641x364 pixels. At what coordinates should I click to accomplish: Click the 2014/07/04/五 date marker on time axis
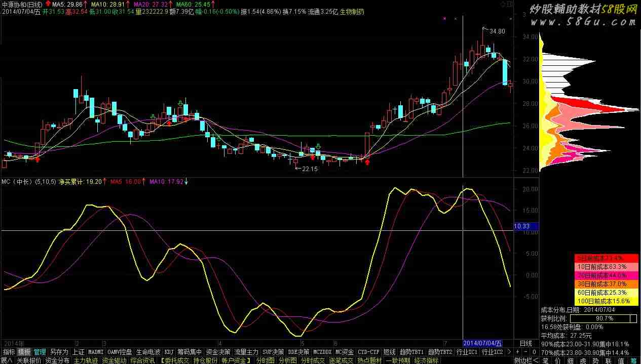(482, 343)
